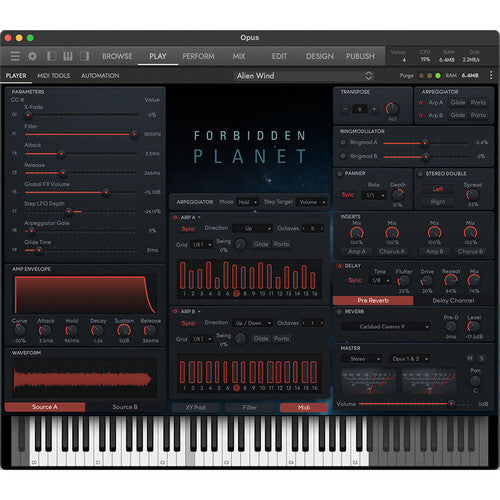Screen dimensions: 500x500
Task: Toggle the ARP A power button
Action: (x=175, y=217)
